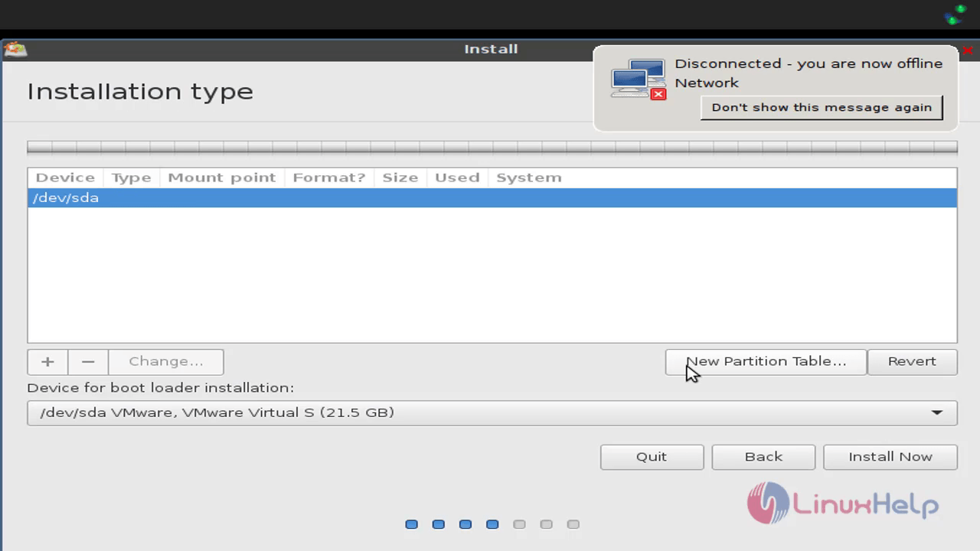The image size is (980, 551).
Task: Click the System column header
Action: (x=529, y=178)
